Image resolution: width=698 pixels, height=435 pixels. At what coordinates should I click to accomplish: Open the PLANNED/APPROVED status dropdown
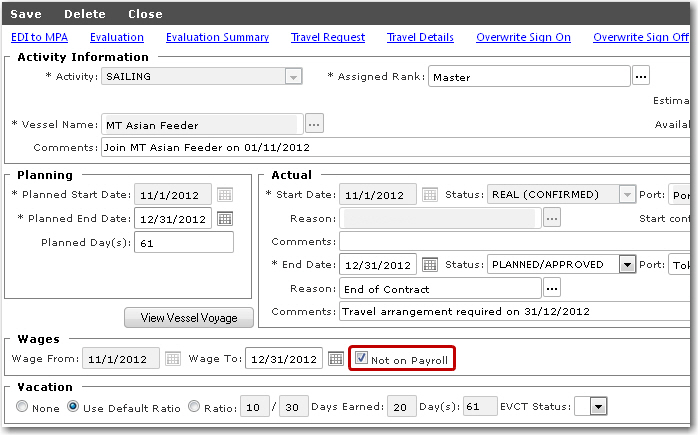pos(627,265)
